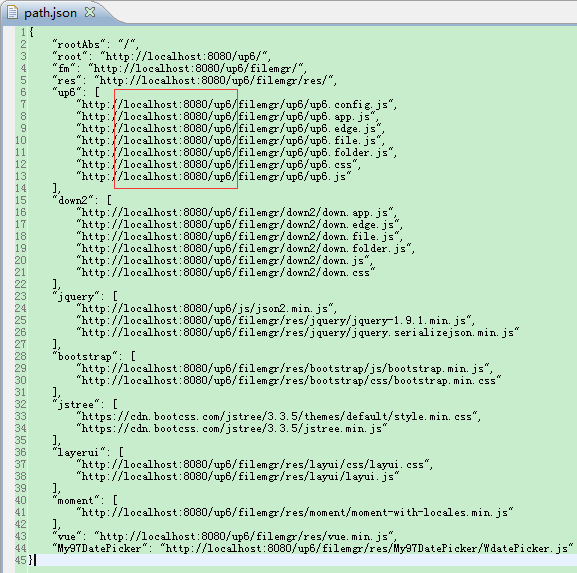This screenshot has width=577, height=573.
Task: Click the down.app.js path line
Action: 236,213
